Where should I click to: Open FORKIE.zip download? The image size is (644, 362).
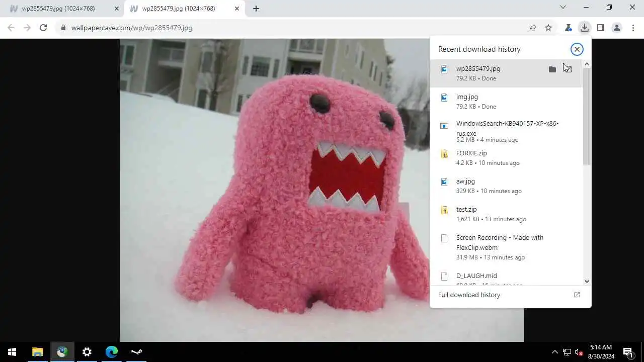pos(506,158)
